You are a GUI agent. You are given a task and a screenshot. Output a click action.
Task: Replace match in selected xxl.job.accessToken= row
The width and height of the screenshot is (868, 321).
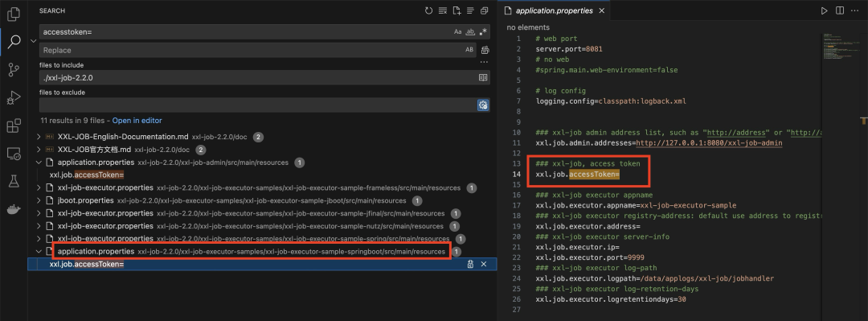pyautogui.click(x=470, y=265)
